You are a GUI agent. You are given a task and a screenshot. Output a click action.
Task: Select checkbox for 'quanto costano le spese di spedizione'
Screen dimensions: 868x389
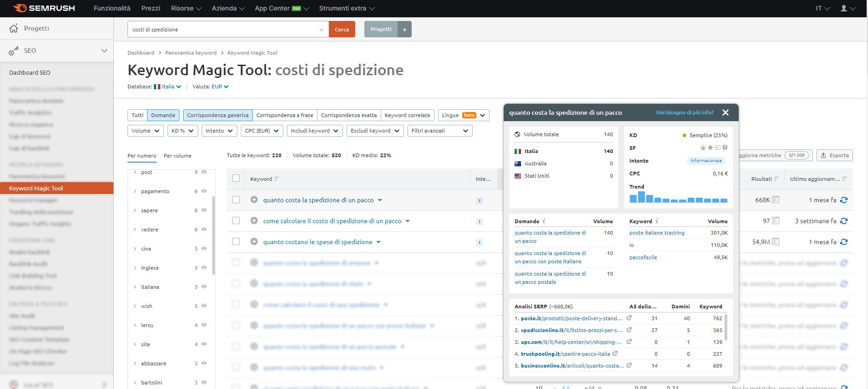coord(236,241)
